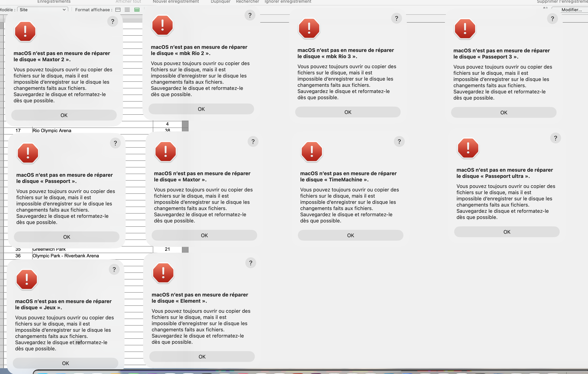Switch to list view display format
This screenshot has width=588, height=374.
127,10
